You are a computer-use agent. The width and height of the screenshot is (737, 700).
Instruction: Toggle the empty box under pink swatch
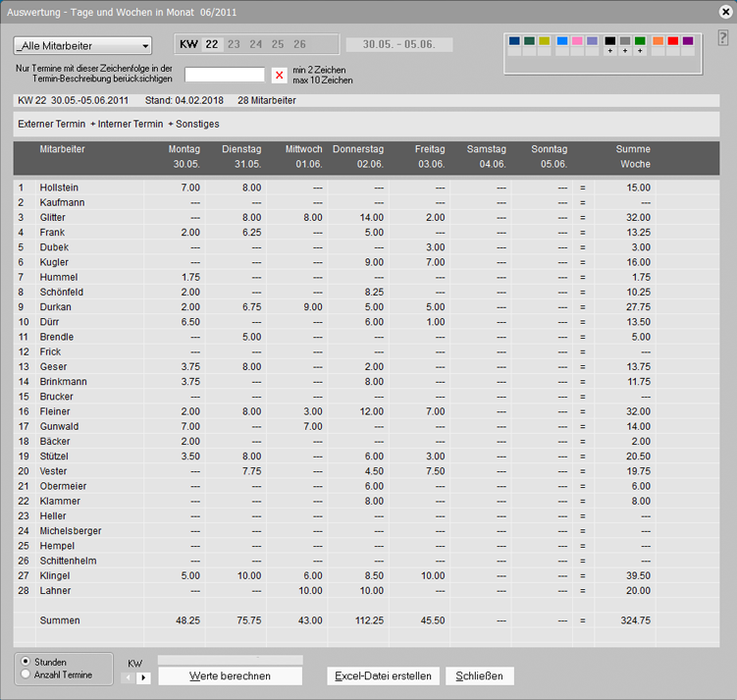[577, 51]
